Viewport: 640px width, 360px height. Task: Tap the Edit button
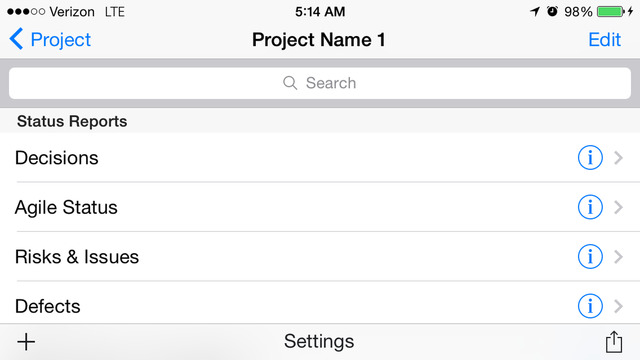[604, 40]
